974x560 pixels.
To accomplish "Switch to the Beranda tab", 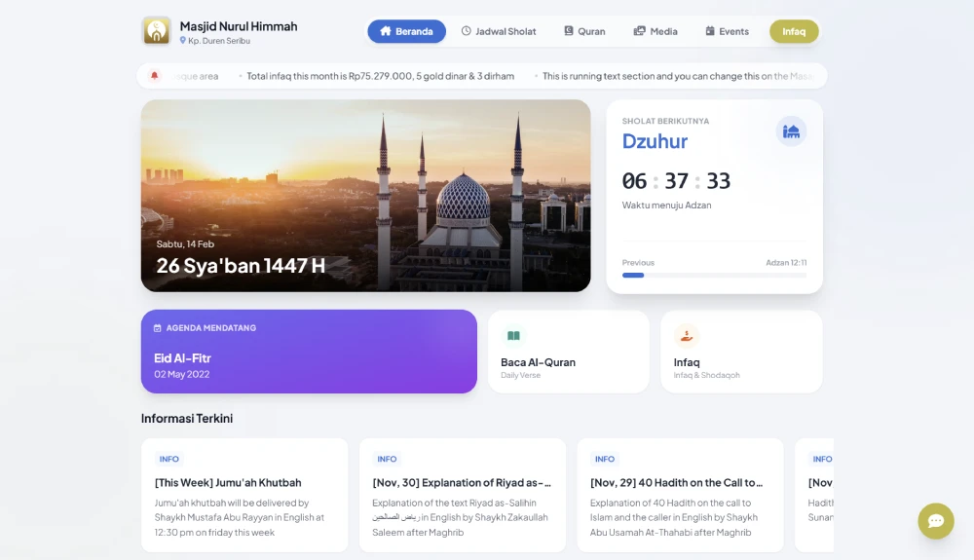I will click(x=407, y=31).
